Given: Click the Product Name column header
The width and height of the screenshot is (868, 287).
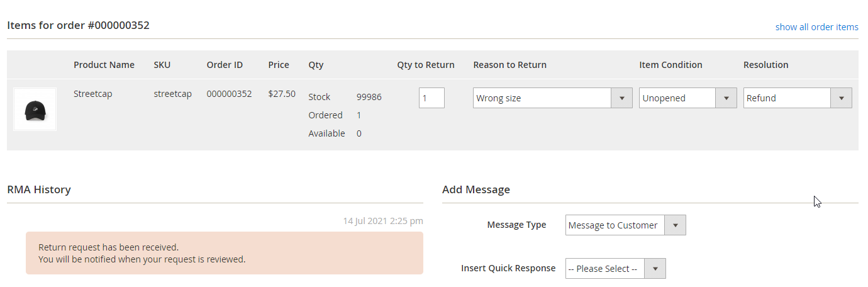Looking at the screenshot, I should [104, 65].
